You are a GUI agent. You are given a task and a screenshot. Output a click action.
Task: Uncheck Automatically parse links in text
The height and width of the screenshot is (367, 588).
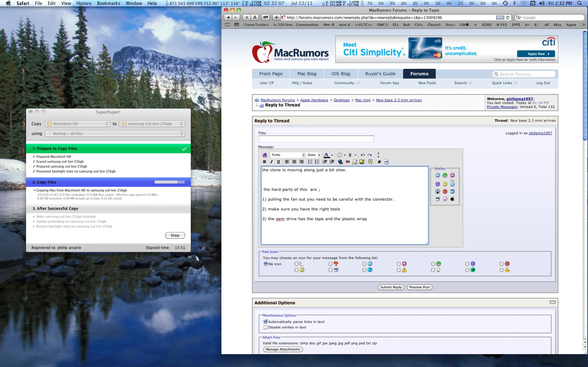coord(266,322)
